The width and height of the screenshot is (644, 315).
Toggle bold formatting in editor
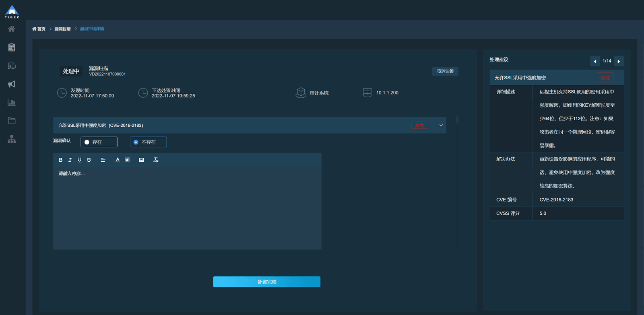(x=60, y=160)
